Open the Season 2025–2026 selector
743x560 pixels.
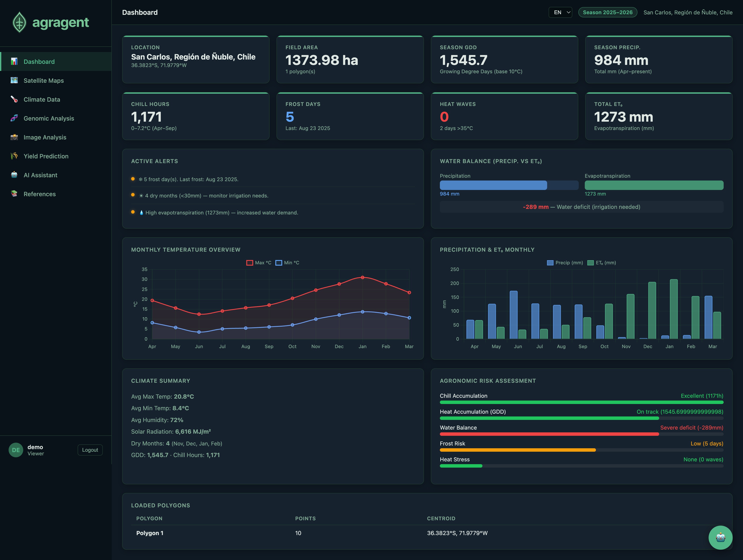[607, 12]
